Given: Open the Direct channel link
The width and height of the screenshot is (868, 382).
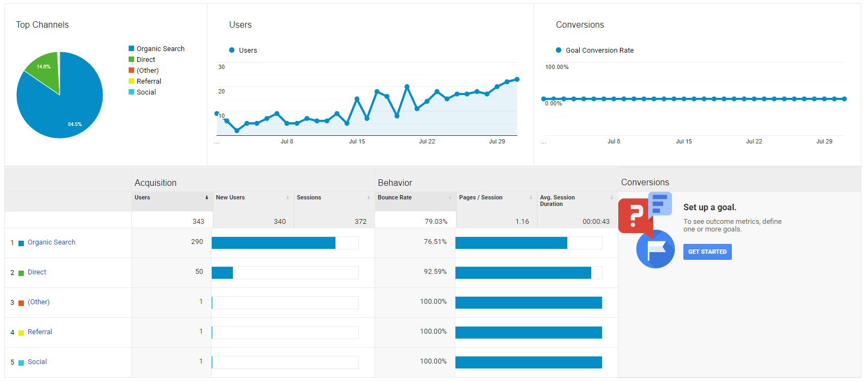Looking at the screenshot, I should pyautogui.click(x=37, y=272).
